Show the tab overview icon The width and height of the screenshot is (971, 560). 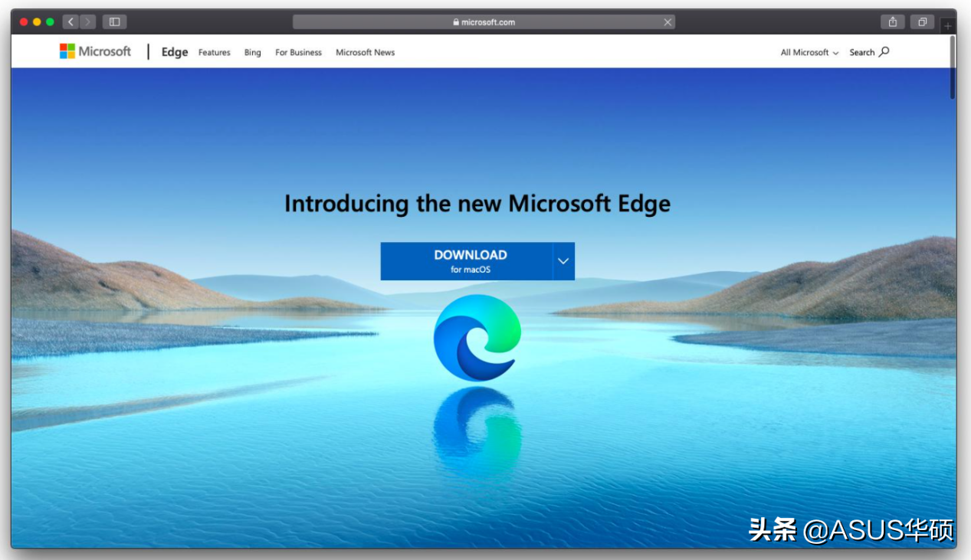(923, 22)
